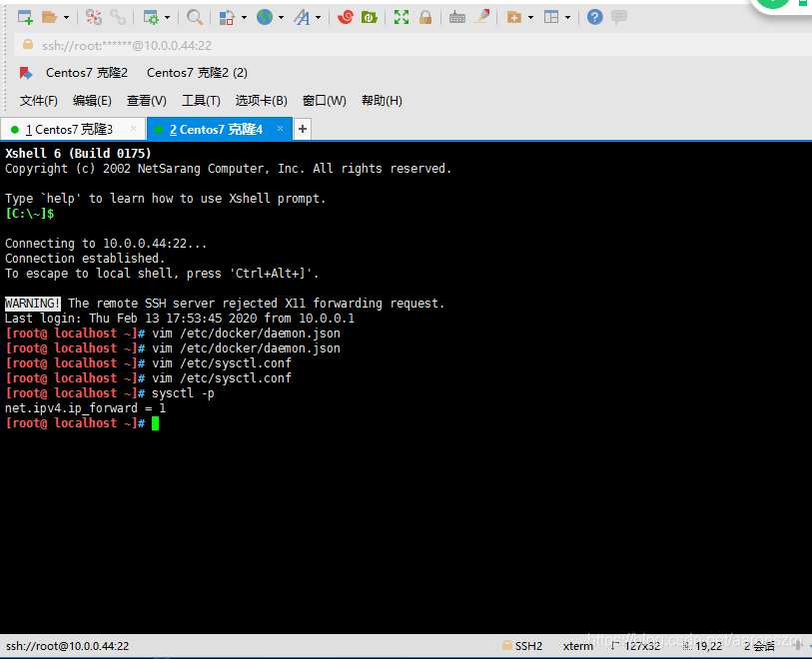Close the Centos7 克隆3 tab
Screen dimensions: 812x659
133,129
